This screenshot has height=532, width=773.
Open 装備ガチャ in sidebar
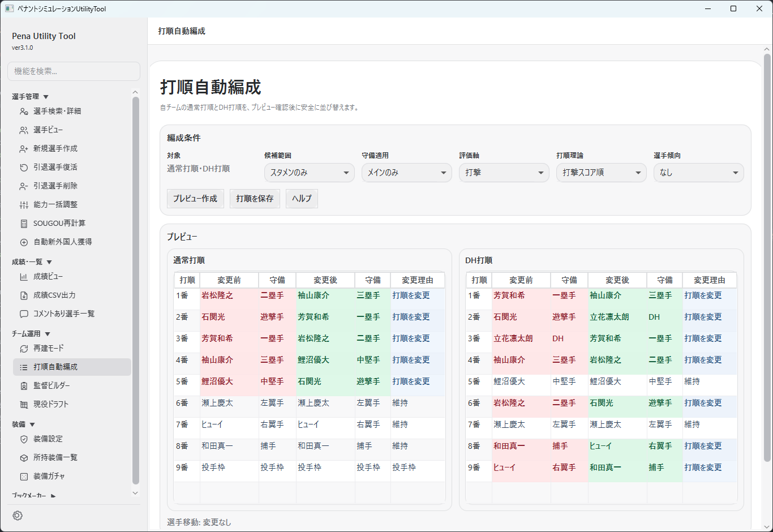point(72,477)
